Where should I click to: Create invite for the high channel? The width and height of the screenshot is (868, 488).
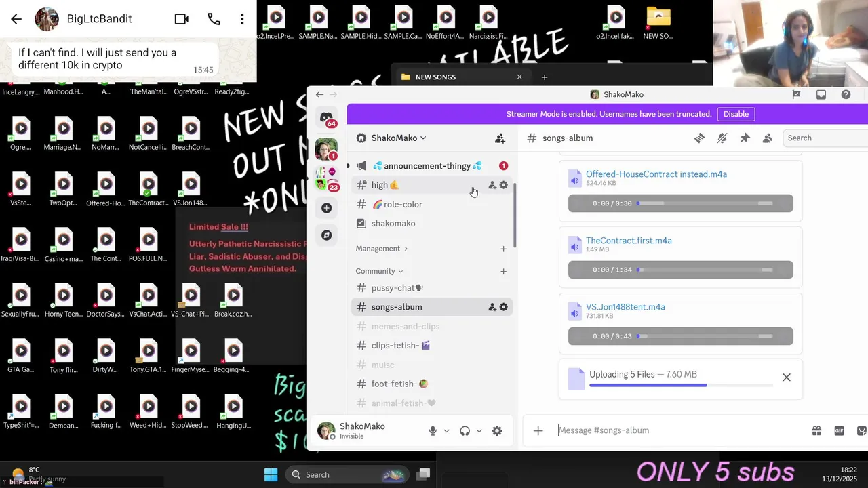pyautogui.click(x=492, y=185)
